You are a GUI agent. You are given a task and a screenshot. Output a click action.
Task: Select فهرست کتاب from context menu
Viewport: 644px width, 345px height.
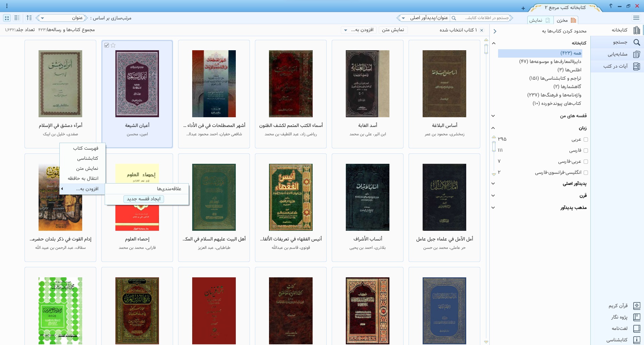point(83,148)
